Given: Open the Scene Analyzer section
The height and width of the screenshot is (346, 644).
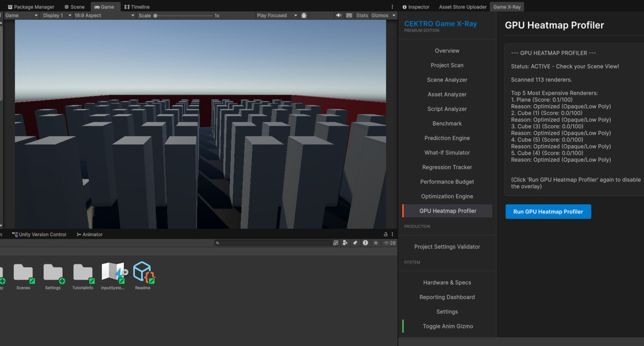Looking at the screenshot, I should point(447,80).
